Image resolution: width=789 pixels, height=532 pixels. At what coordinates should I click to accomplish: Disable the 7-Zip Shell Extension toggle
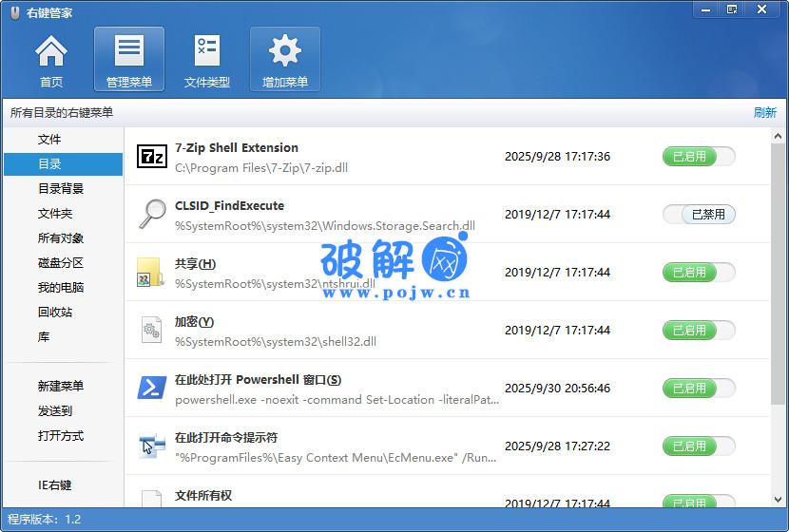pyautogui.click(x=699, y=157)
